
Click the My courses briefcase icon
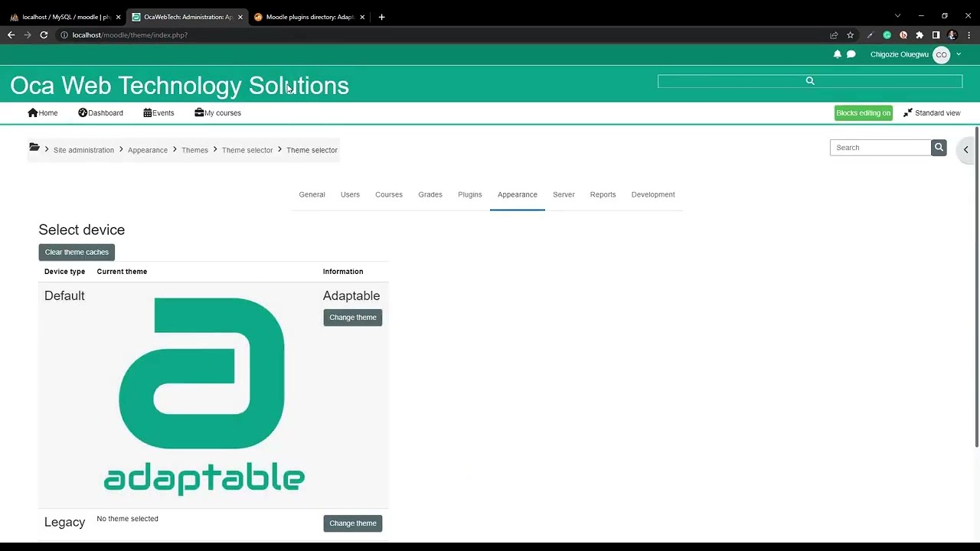pos(199,112)
